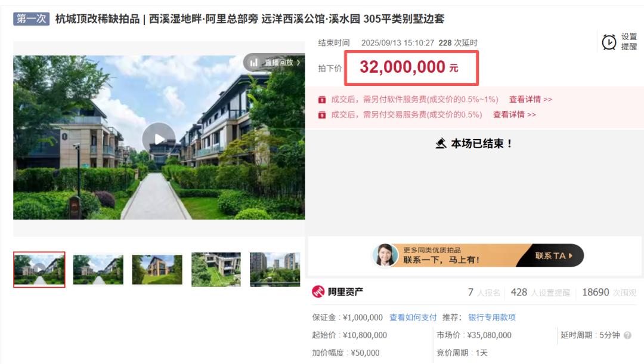This screenshot has width=644, height=364.
Task: Open 查看详情 for software service fee
Action: click(531, 100)
